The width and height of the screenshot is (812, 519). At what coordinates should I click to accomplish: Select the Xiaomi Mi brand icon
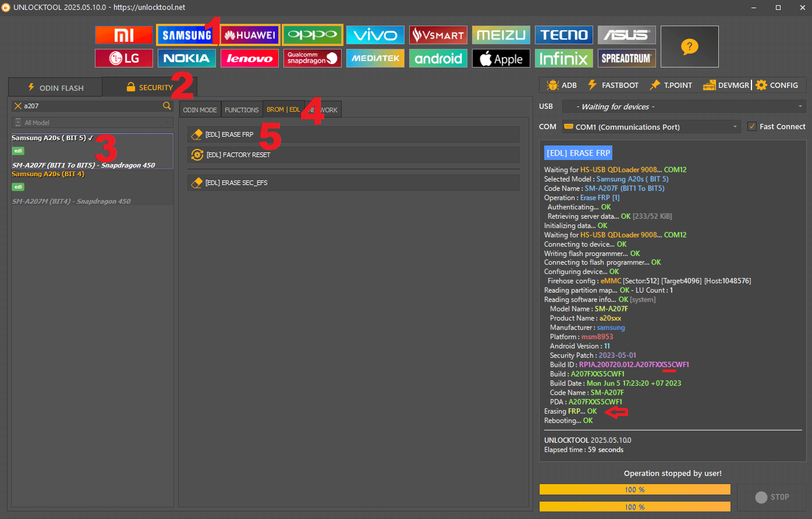tap(123, 35)
